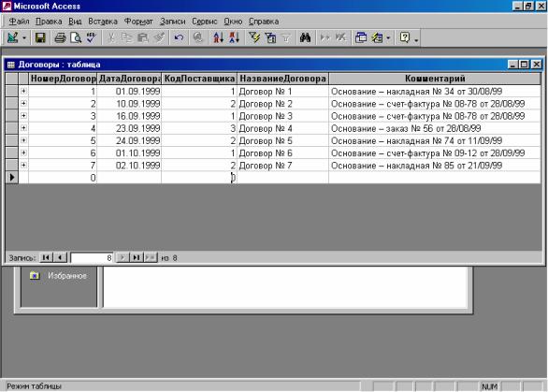Screen dimensions: 548x392
Task: Open the Справка menu
Action: [264, 22]
